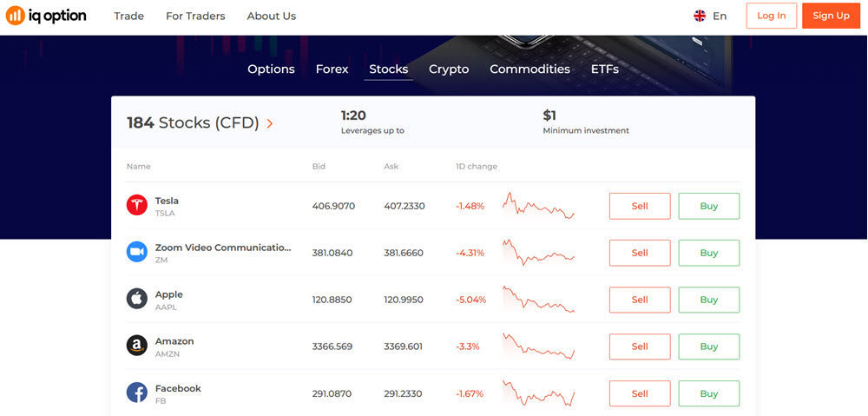Click the Zoom Video 1D price chart

click(x=539, y=253)
